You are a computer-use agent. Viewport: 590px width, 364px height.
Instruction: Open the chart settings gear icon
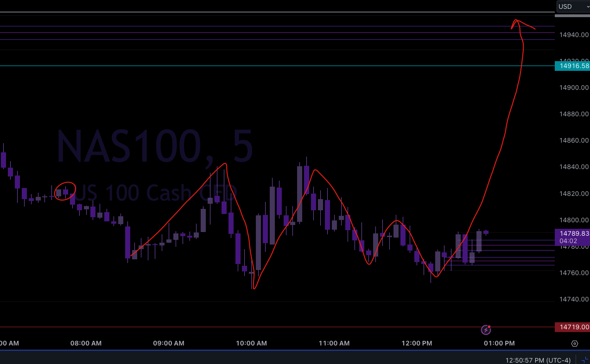pos(574,343)
